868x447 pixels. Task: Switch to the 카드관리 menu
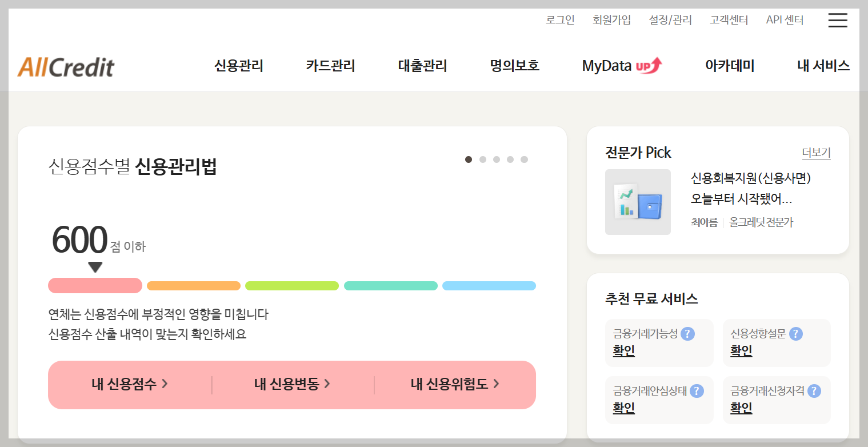point(330,66)
